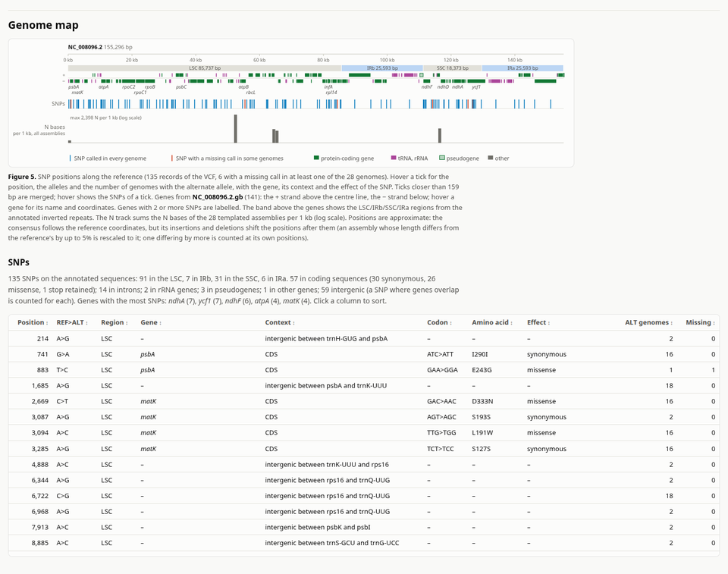Screen dimensions: 728x574
Task: Sort by the Region column header
Action: tap(115, 322)
